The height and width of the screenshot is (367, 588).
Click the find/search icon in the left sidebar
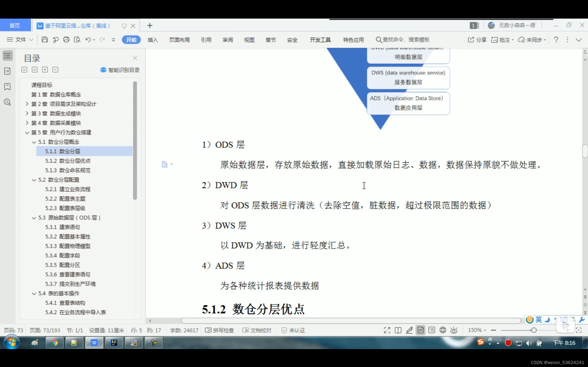(8, 102)
